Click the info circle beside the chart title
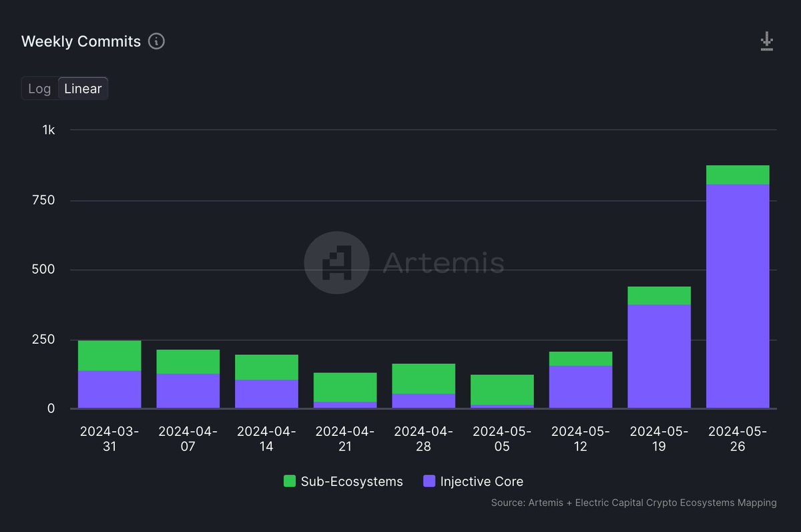Image resolution: width=801 pixels, height=532 pixels. [156, 41]
